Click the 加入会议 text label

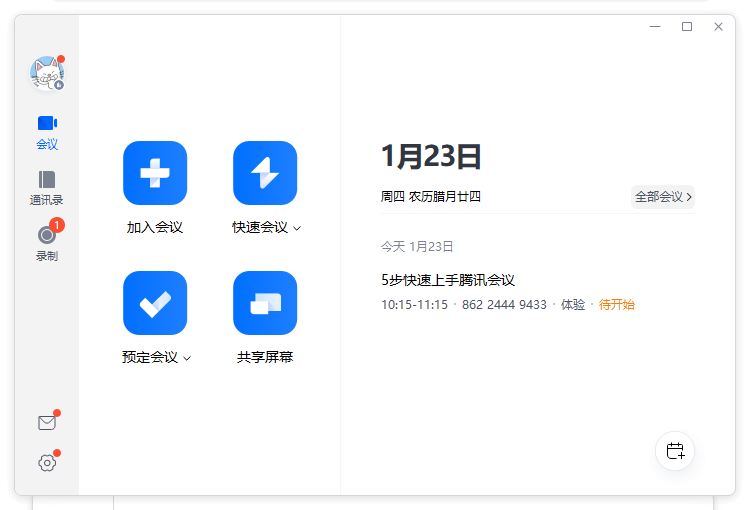click(x=155, y=227)
